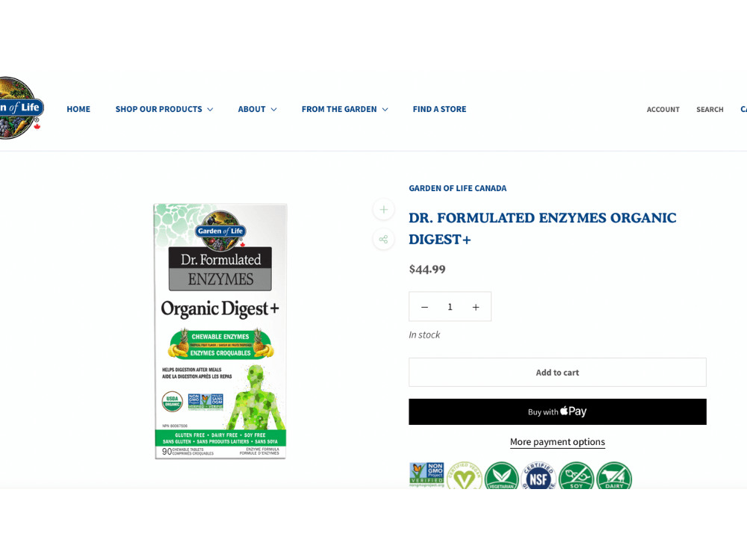Open the Find a Store page
This screenshot has height=560, width=747.
click(x=439, y=109)
